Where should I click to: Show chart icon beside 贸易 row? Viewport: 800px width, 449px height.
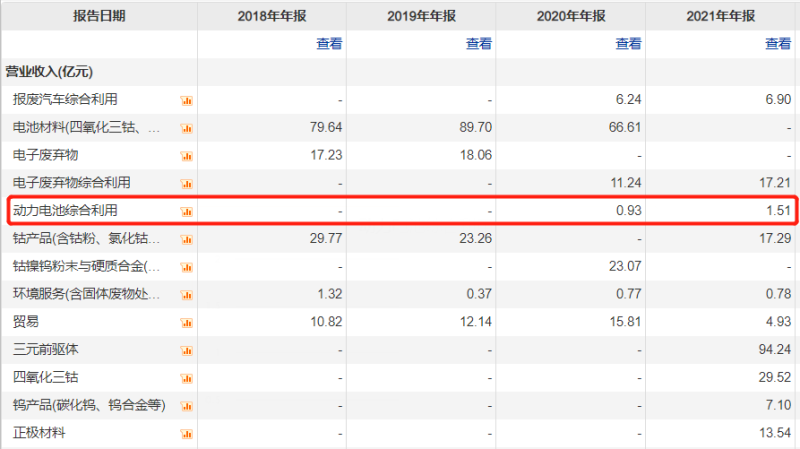tap(186, 323)
